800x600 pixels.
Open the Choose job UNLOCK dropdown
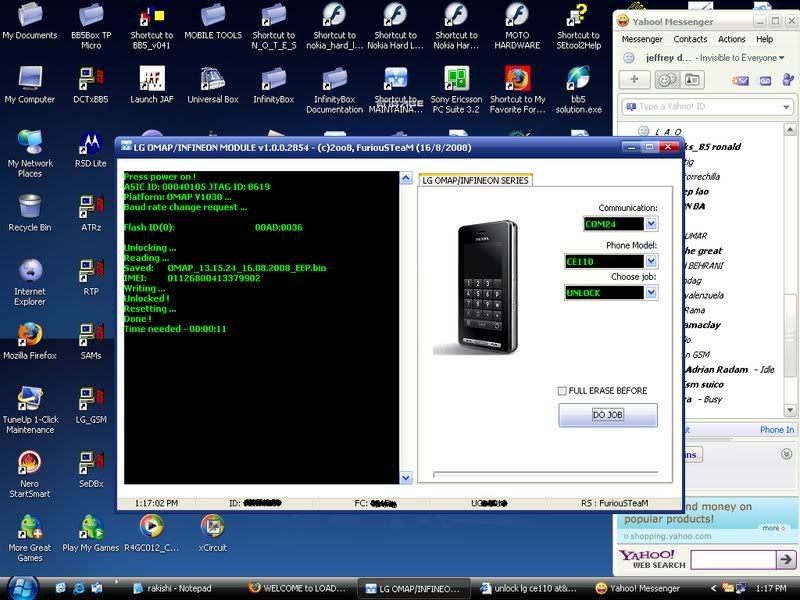651,293
